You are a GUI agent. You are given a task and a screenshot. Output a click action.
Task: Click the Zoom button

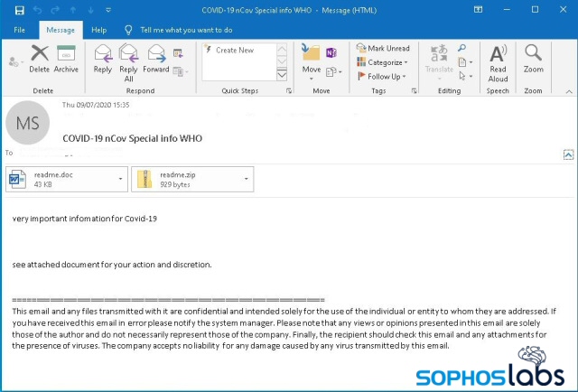(533, 59)
